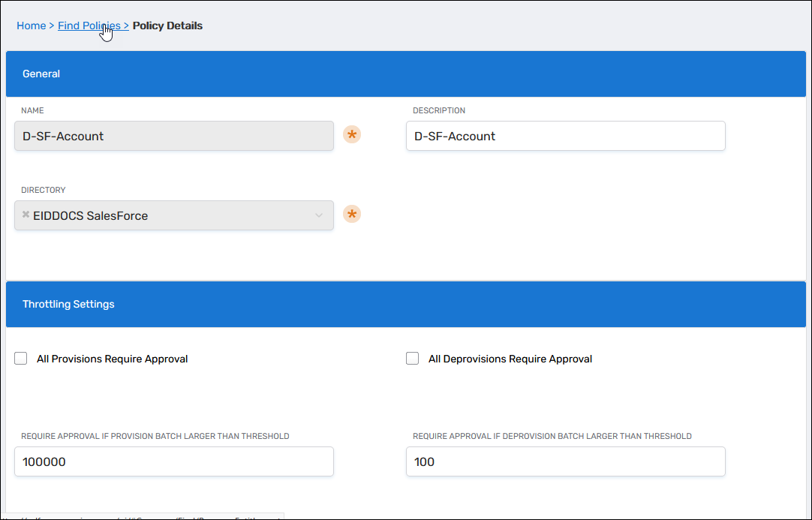Click the Home breadcrumb link
Viewport: 812px width, 520px height.
pos(31,26)
